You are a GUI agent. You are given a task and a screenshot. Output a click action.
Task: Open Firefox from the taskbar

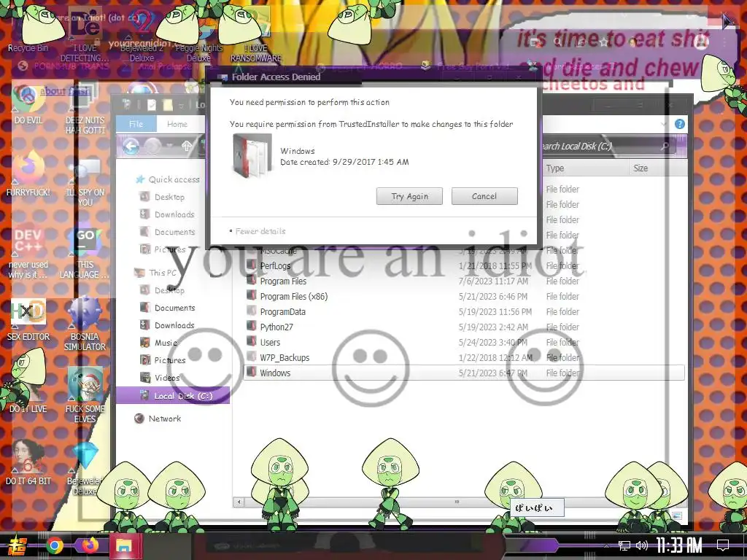point(90,545)
